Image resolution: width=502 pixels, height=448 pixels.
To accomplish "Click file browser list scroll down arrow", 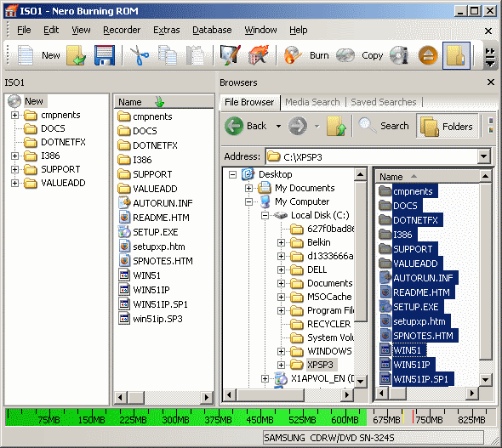I will click(x=485, y=380).
